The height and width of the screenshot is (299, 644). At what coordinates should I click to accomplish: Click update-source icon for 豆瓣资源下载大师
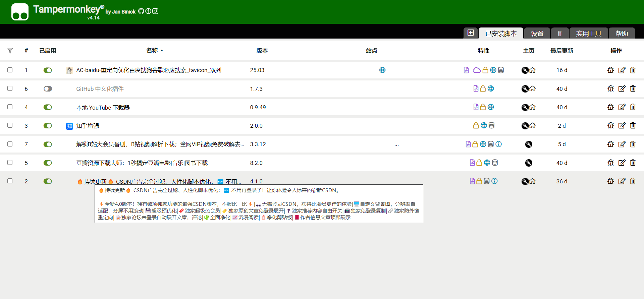(529, 163)
